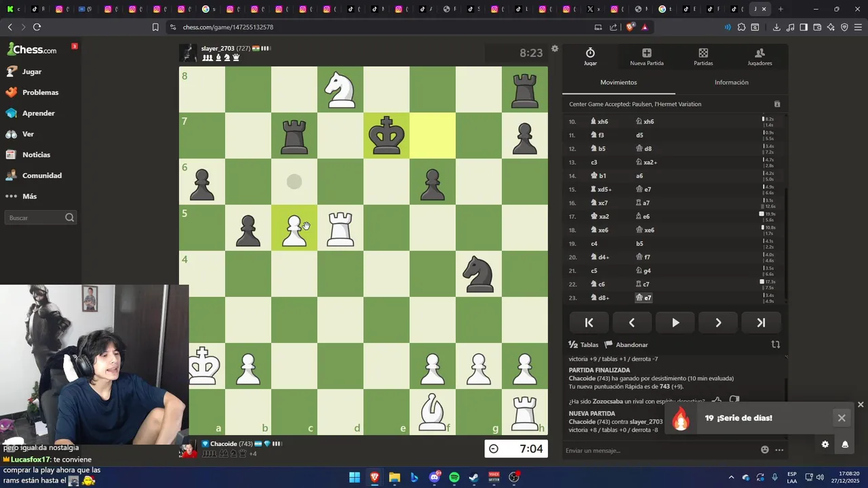Open Windows Start button

coord(355,477)
